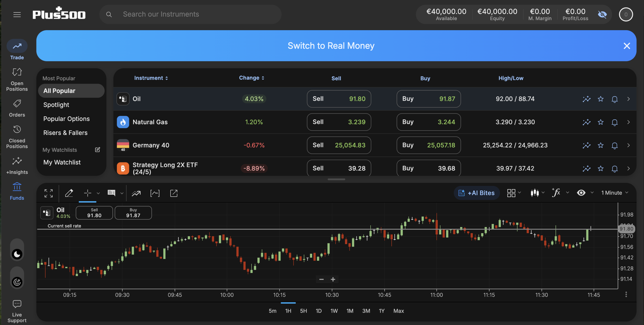Viewport: 644px width, 325px height.
Task: Zoom in chart with plus button
Action: coord(333,280)
